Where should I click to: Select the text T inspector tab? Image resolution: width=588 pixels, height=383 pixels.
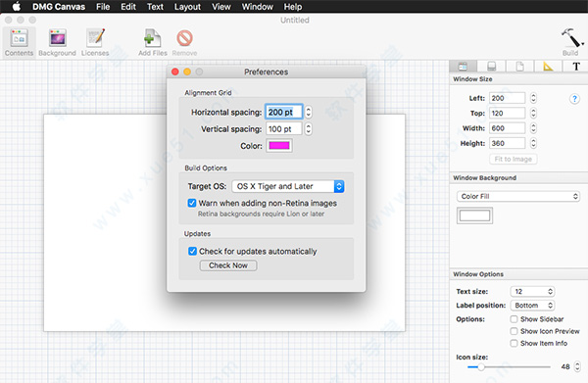click(576, 67)
